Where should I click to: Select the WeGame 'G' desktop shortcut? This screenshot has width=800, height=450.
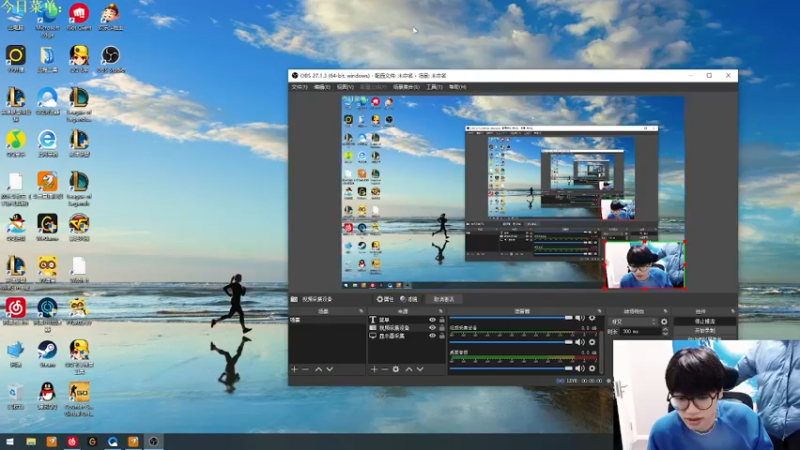pos(47,227)
